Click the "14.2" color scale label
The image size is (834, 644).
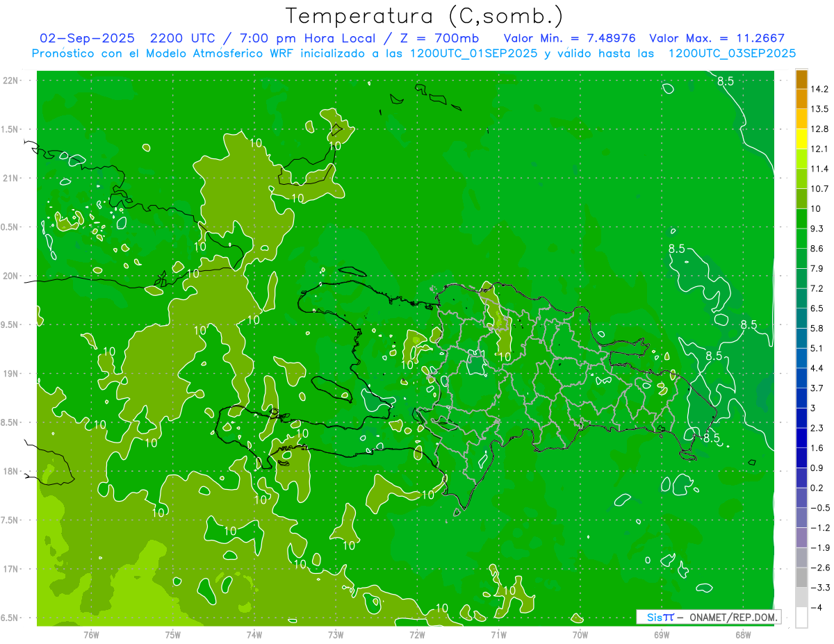(820, 89)
